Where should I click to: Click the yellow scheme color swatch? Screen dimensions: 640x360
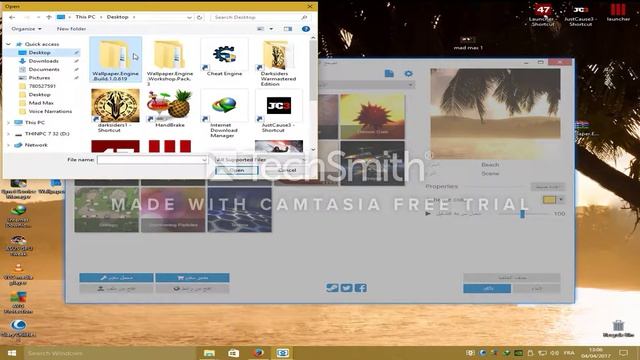549,200
